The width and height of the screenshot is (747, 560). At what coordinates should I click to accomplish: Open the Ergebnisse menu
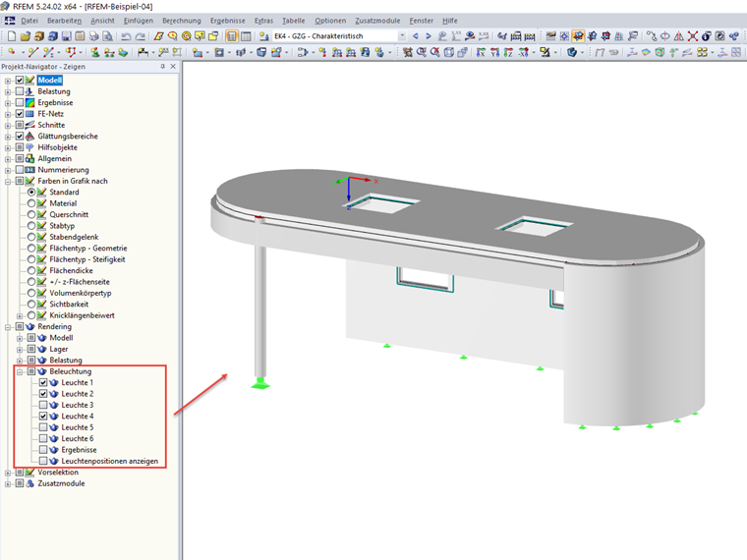click(x=228, y=21)
